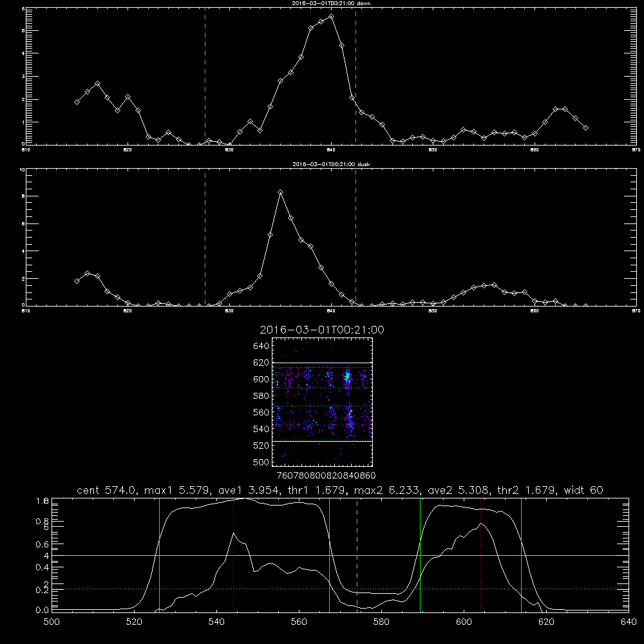Screen dimensions: 644x644
Task: Click the lower red dotted line in heatmap
Action: (323, 425)
